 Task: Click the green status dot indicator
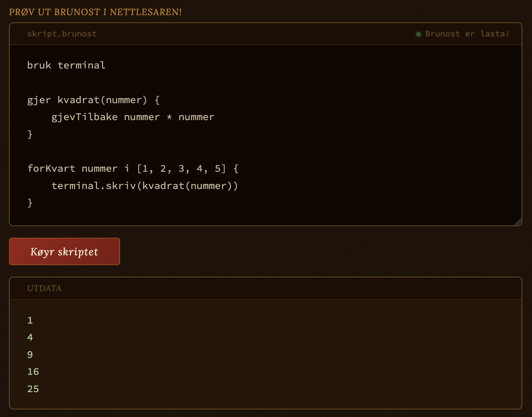[418, 34]
